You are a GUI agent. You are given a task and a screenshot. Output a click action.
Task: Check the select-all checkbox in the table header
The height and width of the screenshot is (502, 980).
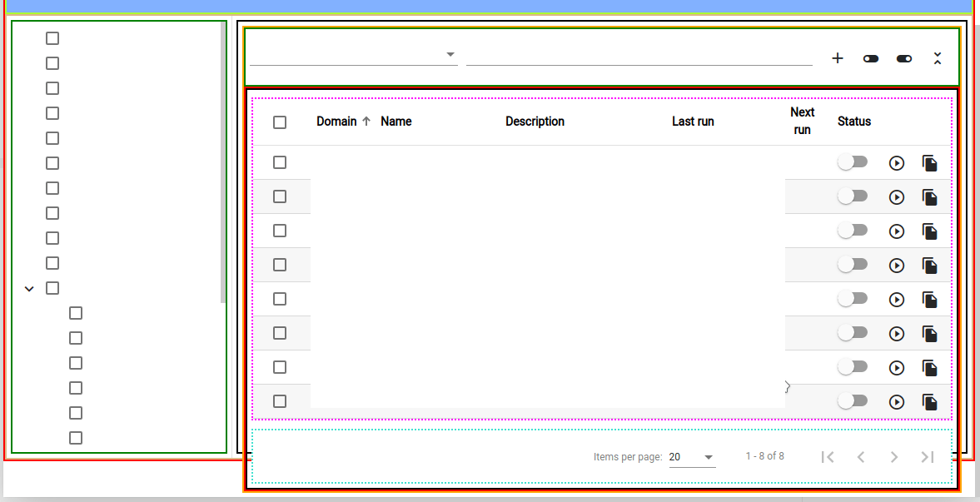(x=280, y=122)
